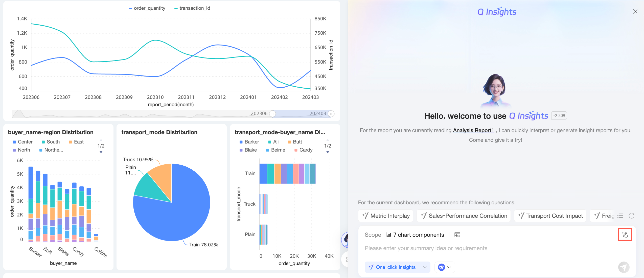
Task: Click the dataset table scope icon
Action: click(457, 235)
